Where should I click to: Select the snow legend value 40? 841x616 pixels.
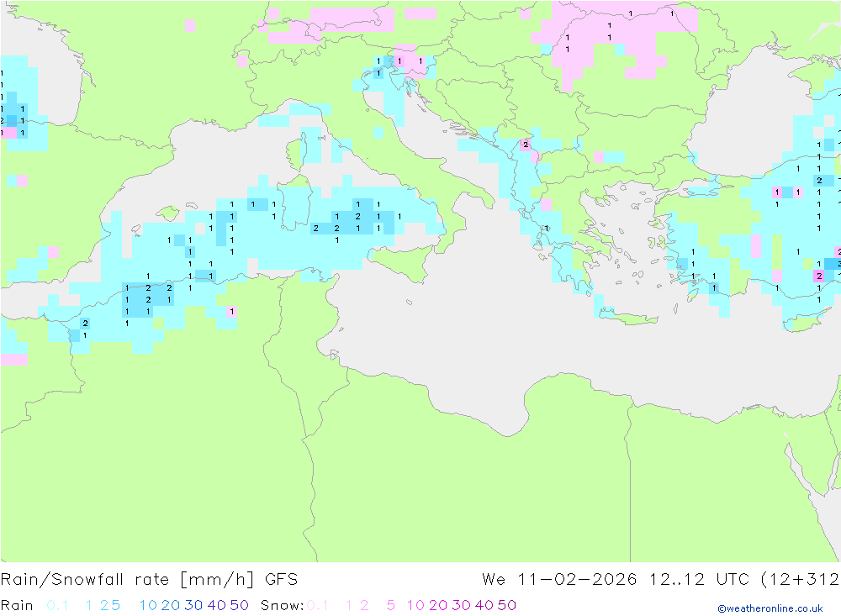click(x=484, y=605)
